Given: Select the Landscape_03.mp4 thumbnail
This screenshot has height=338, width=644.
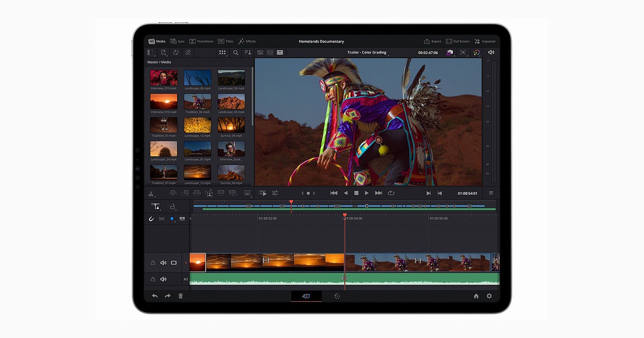Looking at the screenshot, I should coord(231,102).
